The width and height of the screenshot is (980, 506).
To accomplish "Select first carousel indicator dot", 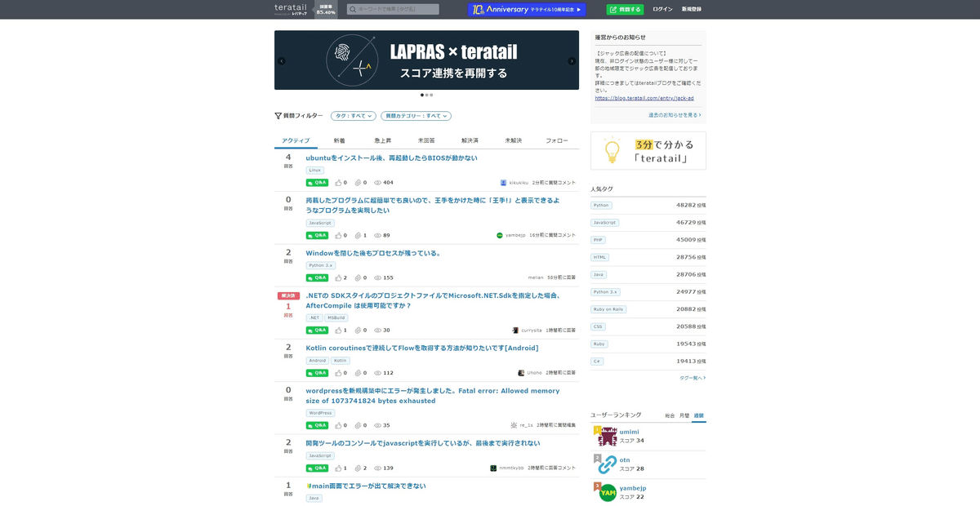I will coord(422,95).
